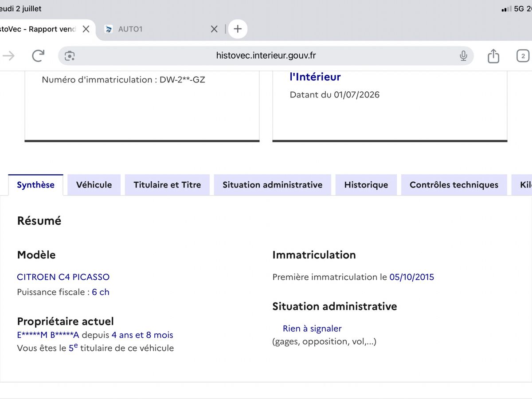
Task: Tap the forward navigation arrow
Action: tap(9, 55)
